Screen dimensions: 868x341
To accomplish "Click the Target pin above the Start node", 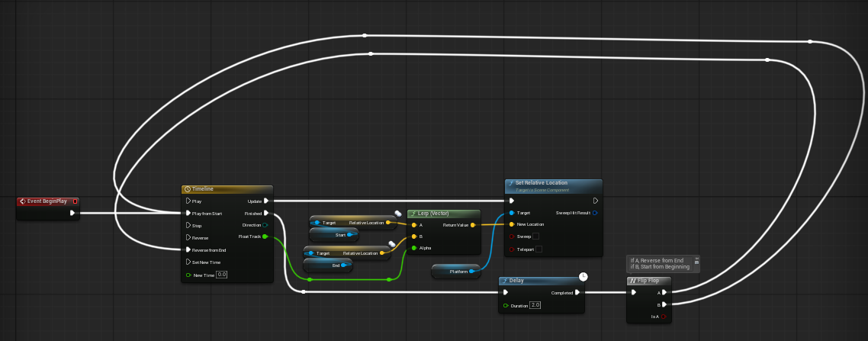I will 317,223.
